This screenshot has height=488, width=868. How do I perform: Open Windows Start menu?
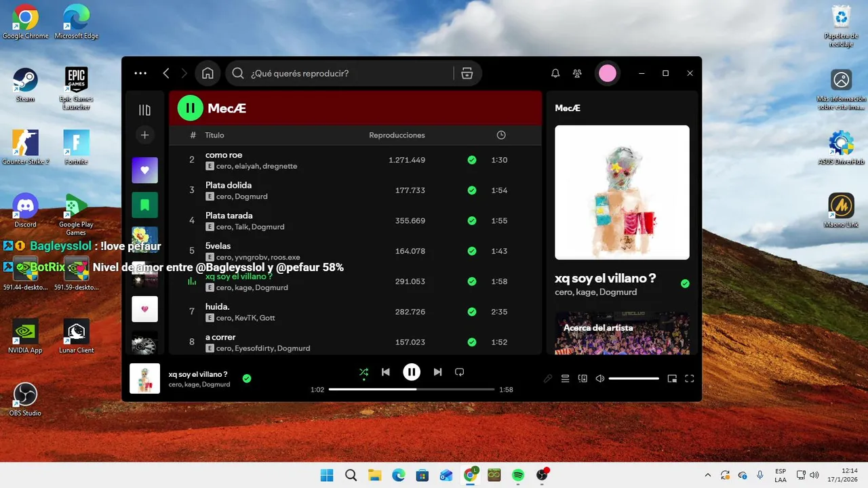click(x=327, y=475)
